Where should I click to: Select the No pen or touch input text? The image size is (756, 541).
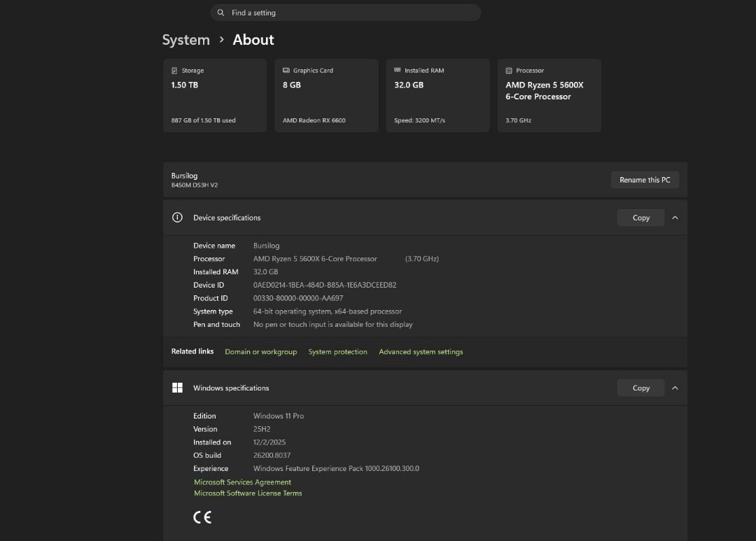point(332,325)
